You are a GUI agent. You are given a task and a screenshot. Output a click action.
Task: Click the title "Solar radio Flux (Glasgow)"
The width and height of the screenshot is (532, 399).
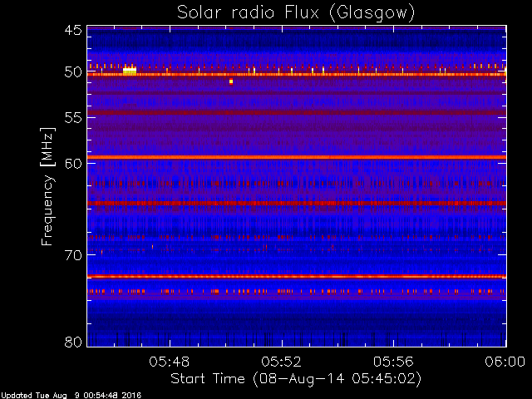click(296, 13)
